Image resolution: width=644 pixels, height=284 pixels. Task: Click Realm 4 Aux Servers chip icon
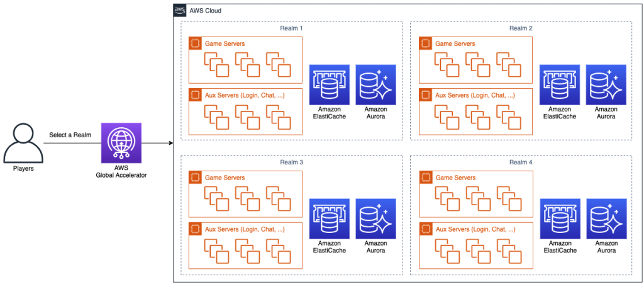coord(426,229)
